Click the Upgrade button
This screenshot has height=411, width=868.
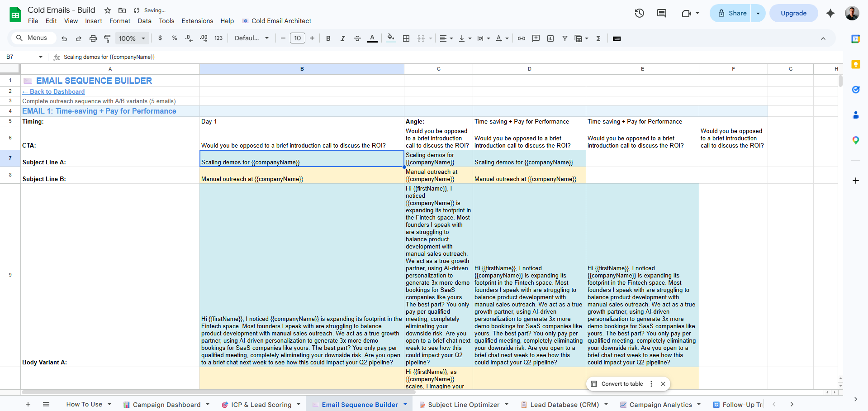[x=793, y=13]
